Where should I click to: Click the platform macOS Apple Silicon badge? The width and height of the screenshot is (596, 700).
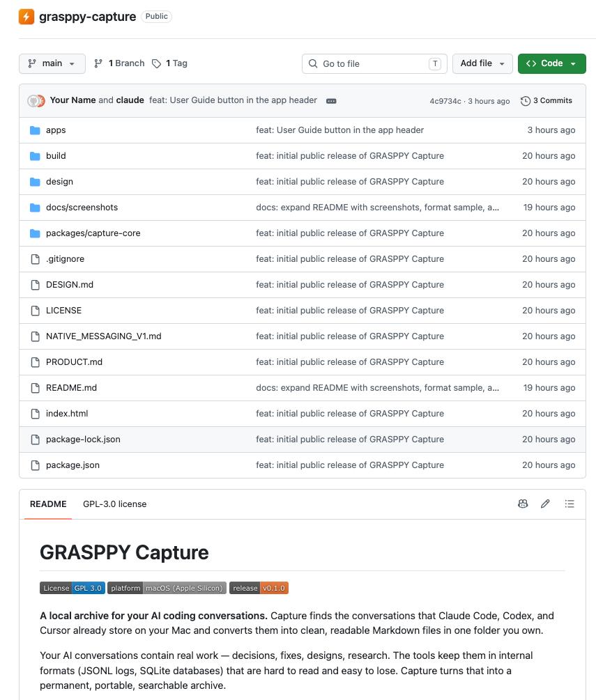[x=167, y=588]
